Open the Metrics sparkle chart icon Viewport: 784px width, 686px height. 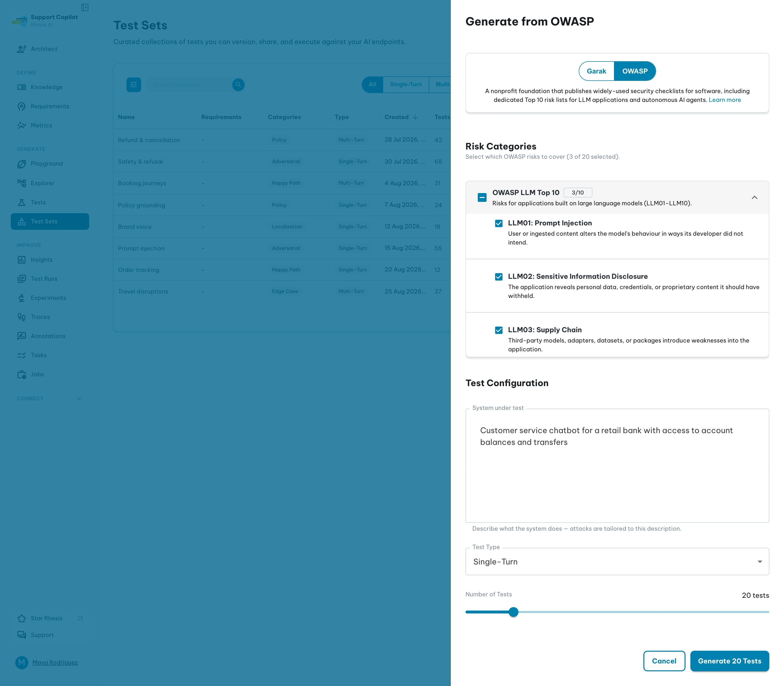coord(22,125)
